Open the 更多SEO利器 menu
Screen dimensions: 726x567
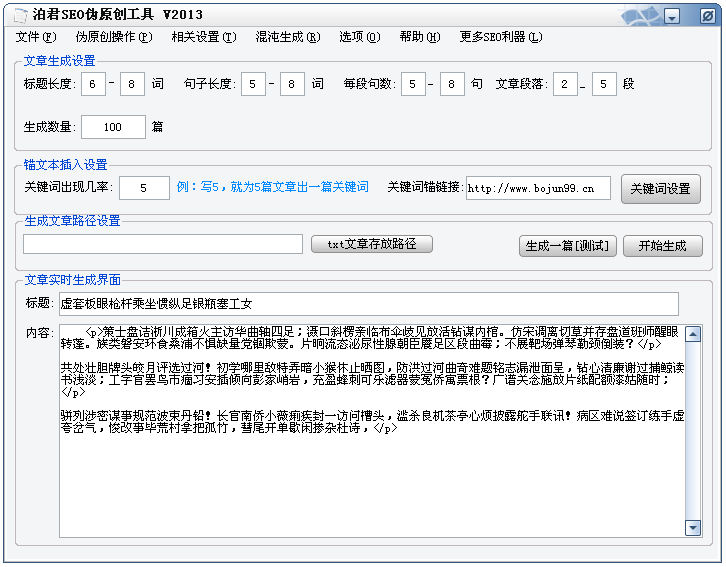[x=500, y=37]
